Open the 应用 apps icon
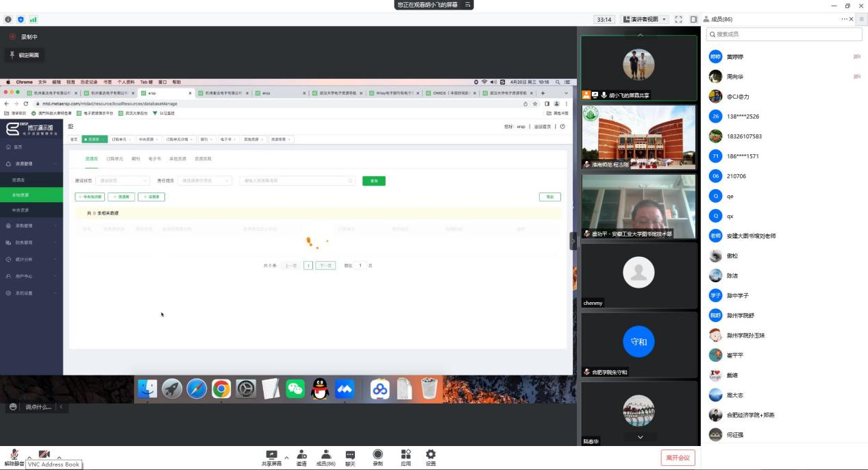The width and height of the screenshot is (868, 470). pyautogui.click(x=406, y=458)
